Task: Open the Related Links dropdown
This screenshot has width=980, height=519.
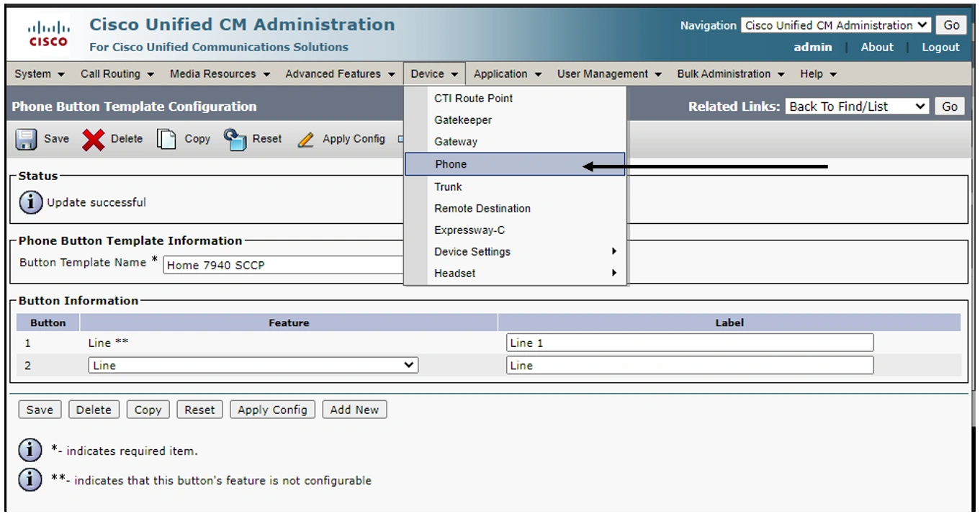Action: point(858,107)
